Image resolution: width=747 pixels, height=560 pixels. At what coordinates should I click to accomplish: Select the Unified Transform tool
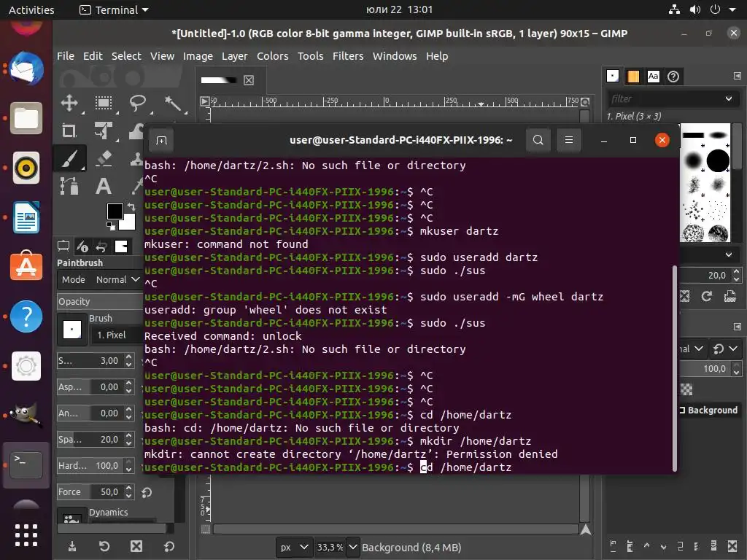104,131
